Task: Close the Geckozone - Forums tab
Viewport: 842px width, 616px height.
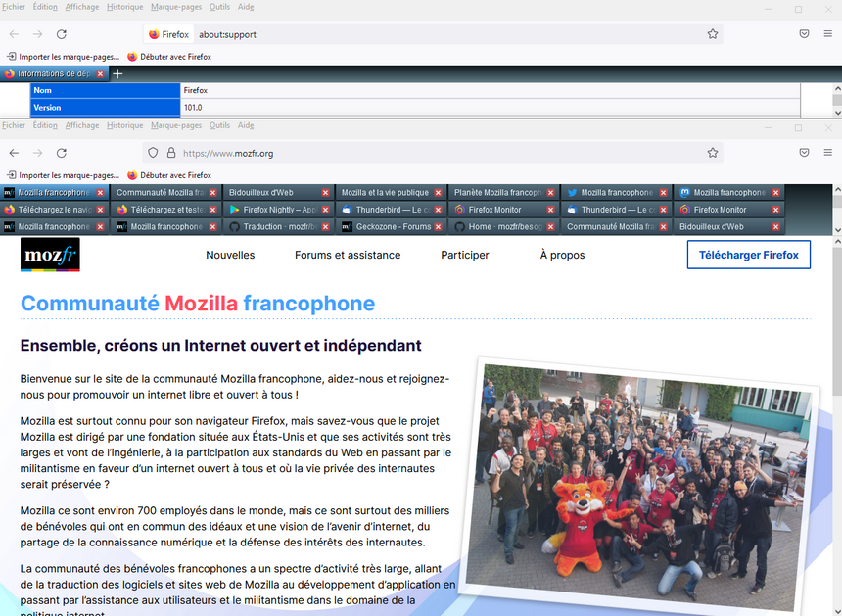Action: pyautogui.click(x=438, y=227)
